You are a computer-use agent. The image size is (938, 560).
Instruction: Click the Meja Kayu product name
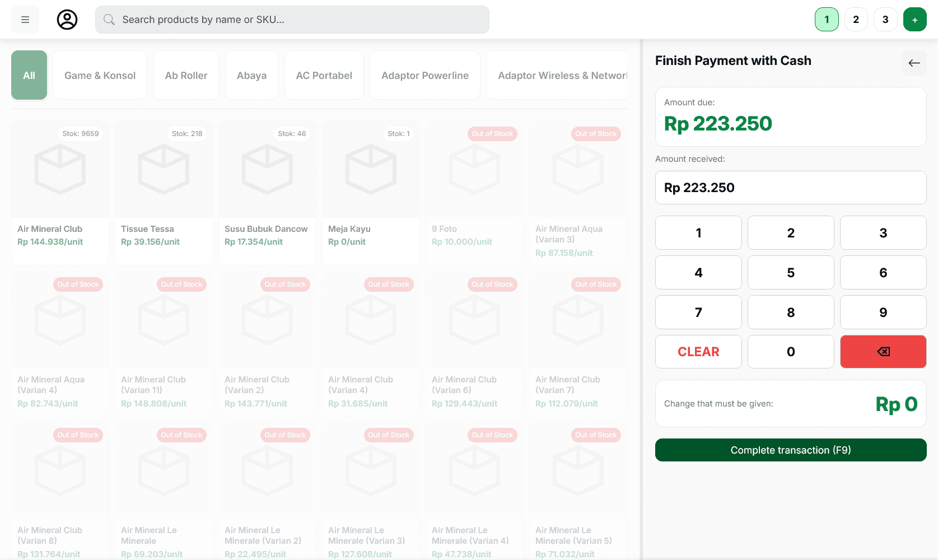[x=349, y=229]
